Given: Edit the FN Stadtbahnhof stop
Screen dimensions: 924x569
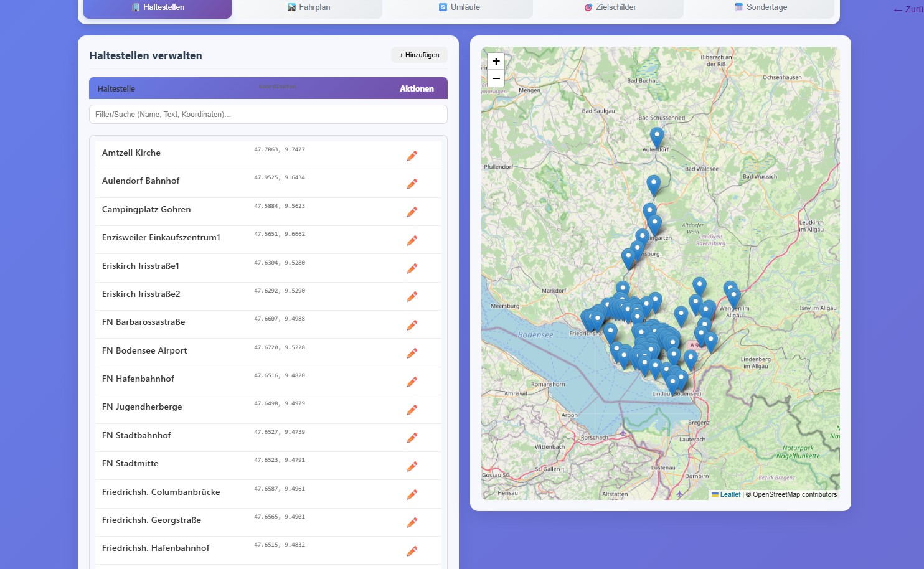Looking at the screenshot, I should (412, 438).
